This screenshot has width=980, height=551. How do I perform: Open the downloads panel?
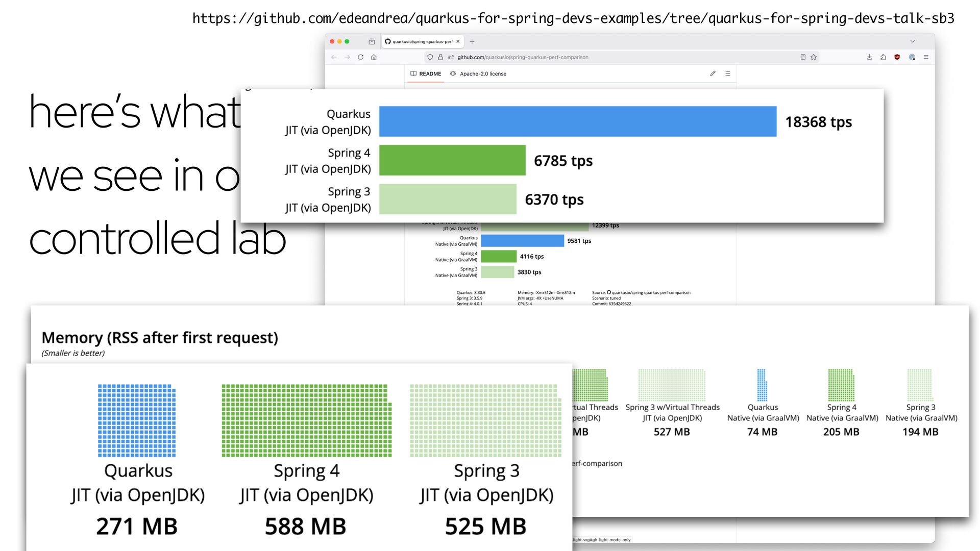click(x=869, y=57)
